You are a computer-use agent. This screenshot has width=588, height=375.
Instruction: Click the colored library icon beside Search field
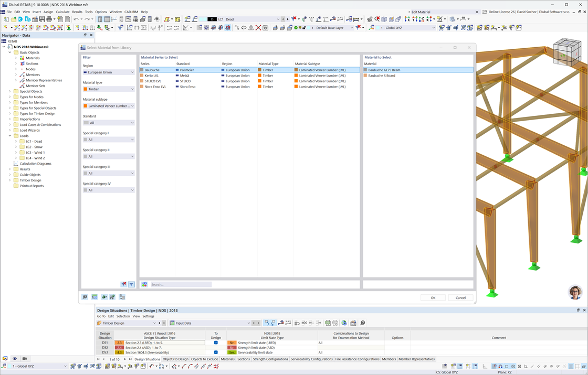click(144, 284)
